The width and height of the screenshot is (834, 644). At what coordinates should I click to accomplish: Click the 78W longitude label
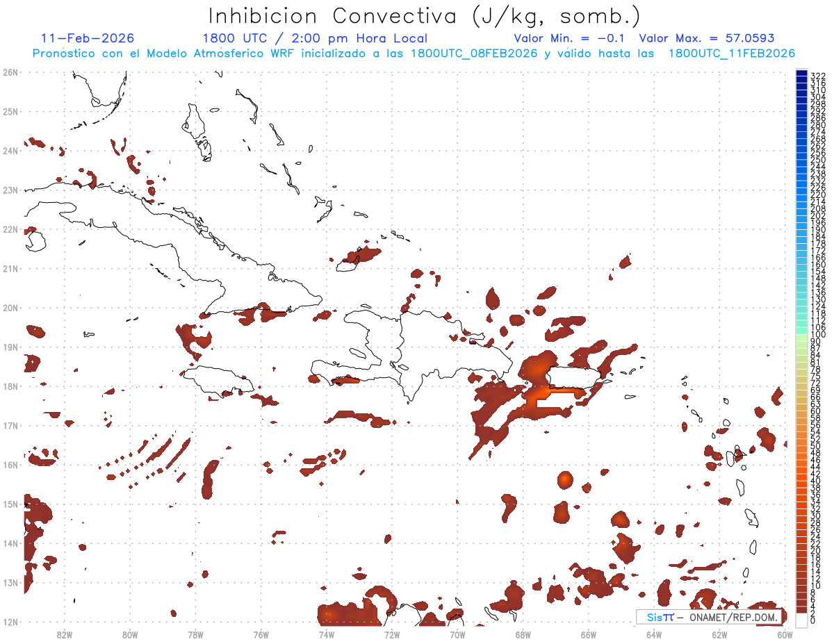pos(195,634)
